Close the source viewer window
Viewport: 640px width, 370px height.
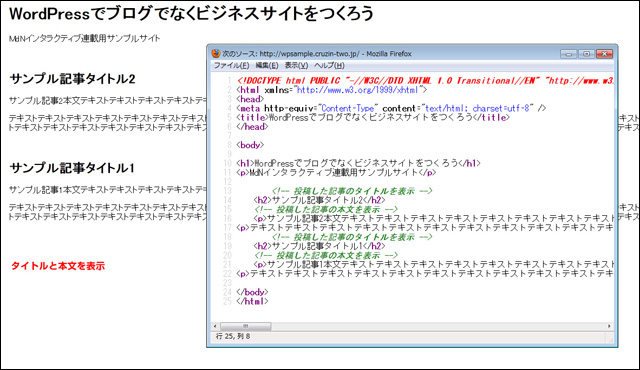[604, 54]
